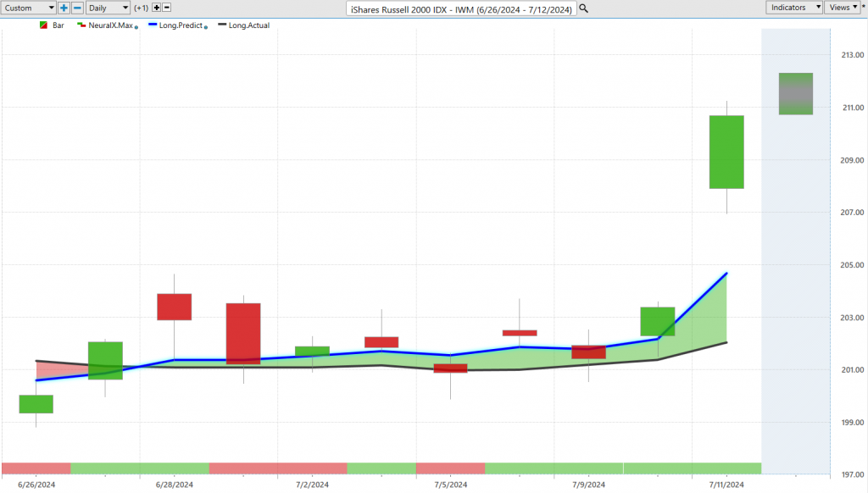This screenshot has width=868, height=493.
Task: Click the 211.00 price axis label
Action: (x=853, y=108)
